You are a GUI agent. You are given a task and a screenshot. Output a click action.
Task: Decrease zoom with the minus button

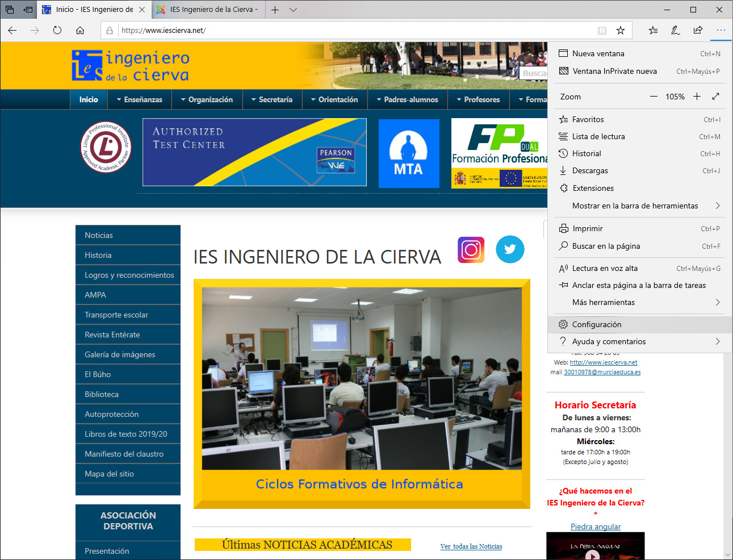pos(654,97)
